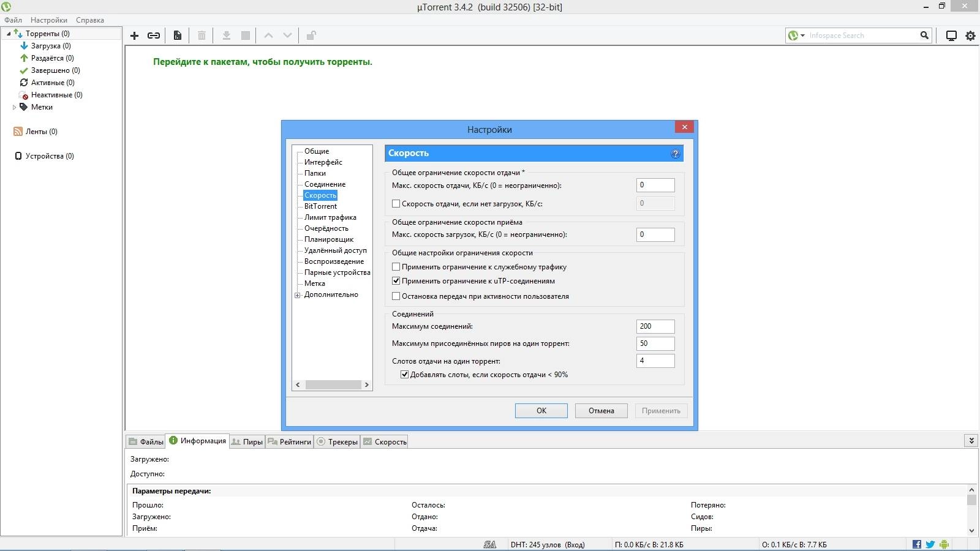Click the Stop Torrent square icon
This screenshot has width=980, height=551.
(244, 35)
